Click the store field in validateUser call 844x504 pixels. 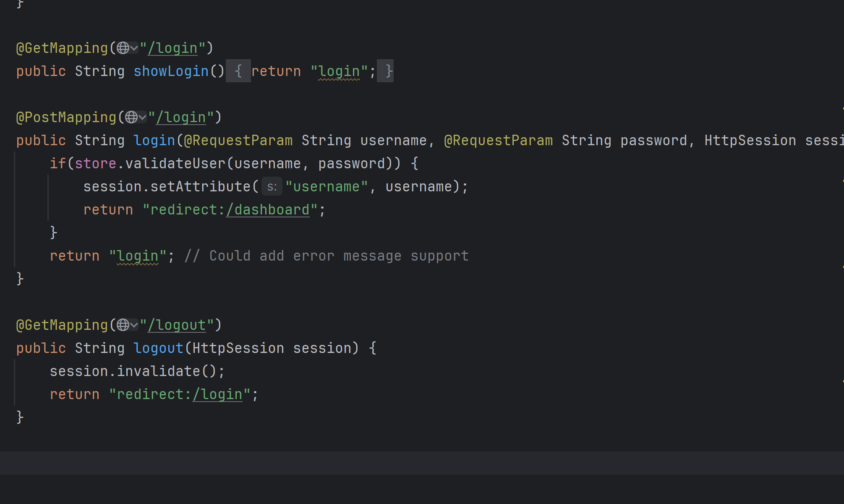[95, 163]
